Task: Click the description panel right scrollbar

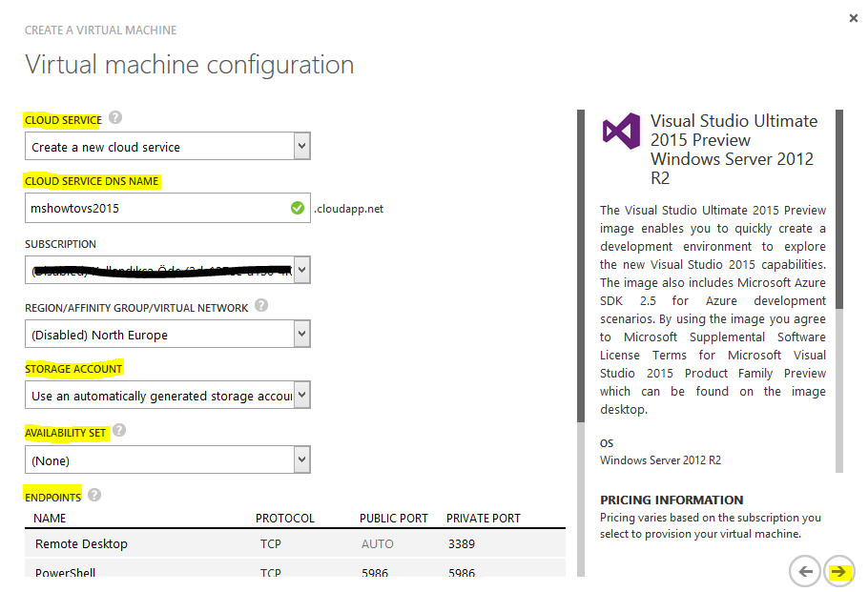Action: pos(839,210)
